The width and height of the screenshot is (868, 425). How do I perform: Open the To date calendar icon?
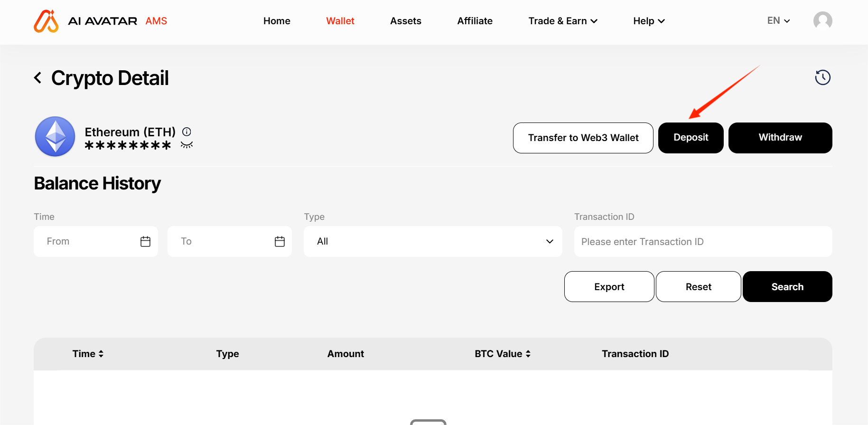click(x=280, y=241)
